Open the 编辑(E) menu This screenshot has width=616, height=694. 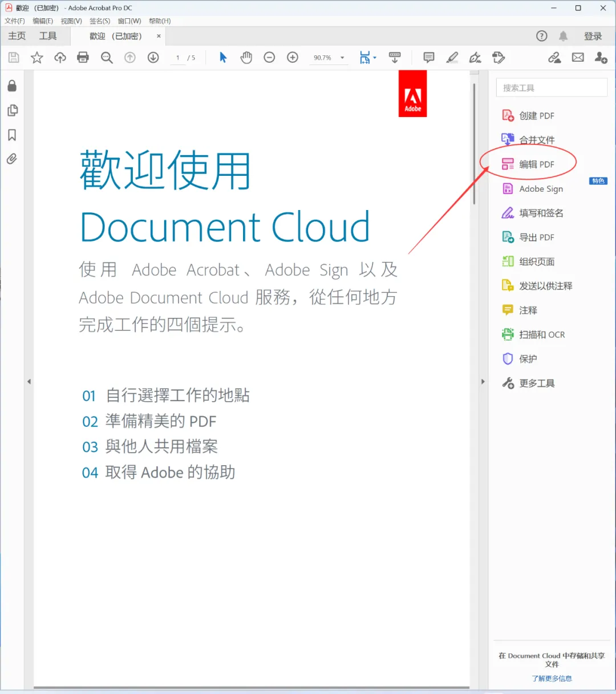[x=43, y=21]
